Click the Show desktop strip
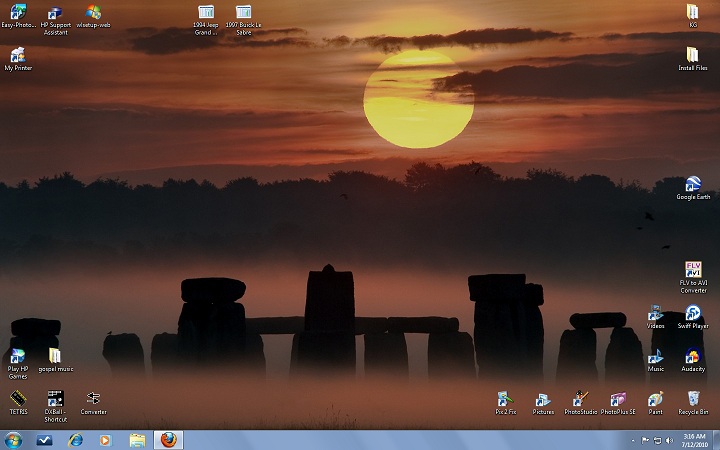720x450 pixels. 716,440
